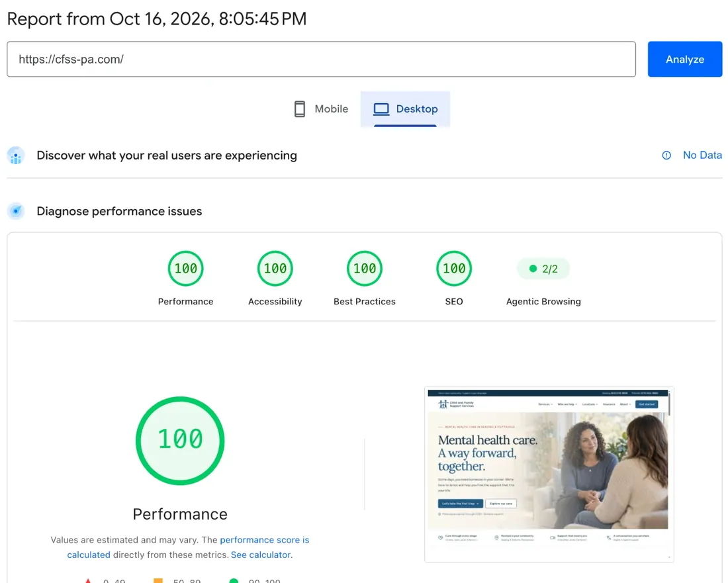Viewport: 728px width, 583px height.
Task: Open the No Data link
Action: tap(702, 155)
